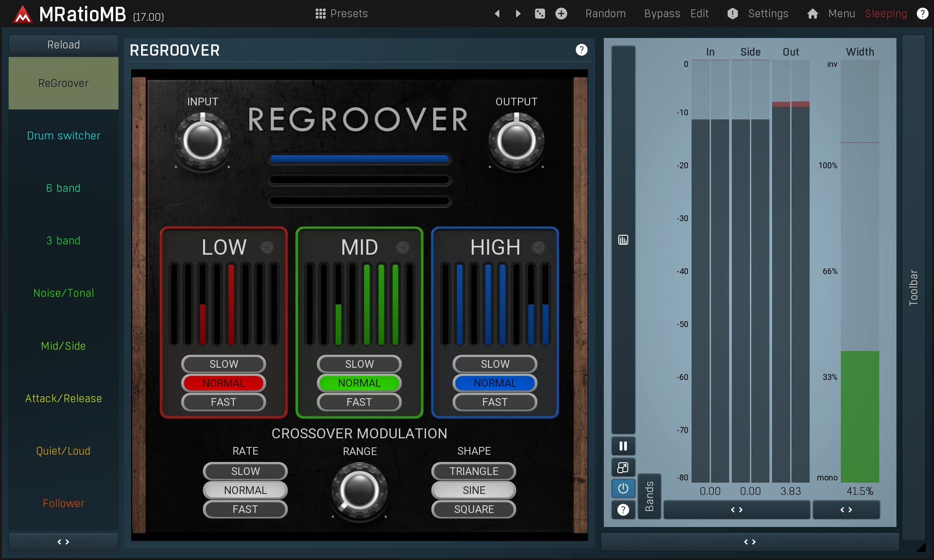
Task: Click the Reload button
Action: [x=63, y=45]
